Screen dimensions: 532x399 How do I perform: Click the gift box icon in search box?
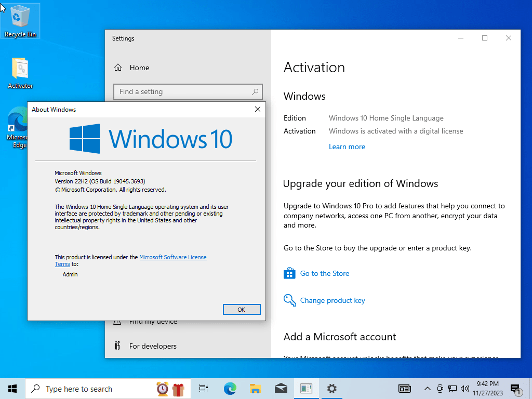(179, 389)
